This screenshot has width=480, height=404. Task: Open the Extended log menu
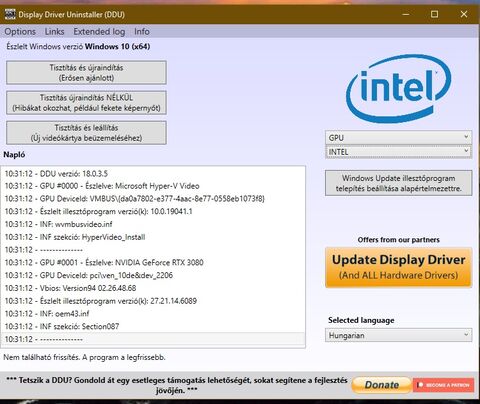(99, 32)
